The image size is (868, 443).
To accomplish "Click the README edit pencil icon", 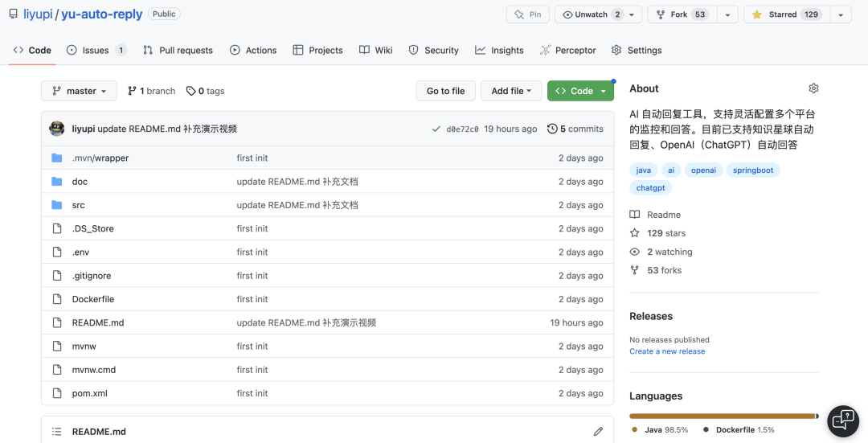I will tap(598, 432).
